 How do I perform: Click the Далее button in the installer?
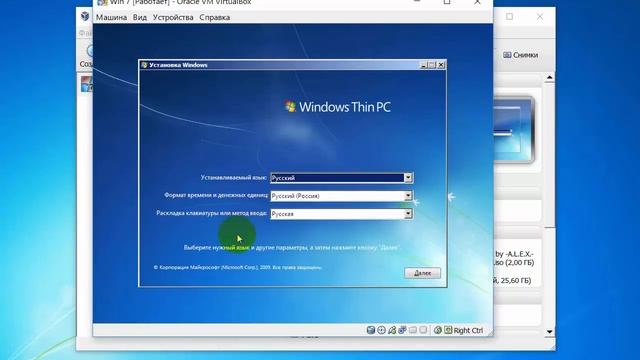[x=422, y=273]
